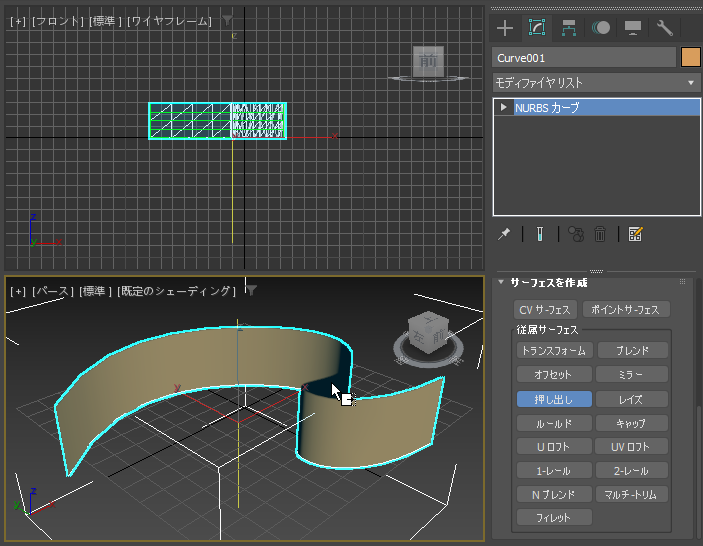The width and height of the screenshot is (703, 546).
Task: Open Configure Modifier Sets icon
Action: click(x=635, y=234)
